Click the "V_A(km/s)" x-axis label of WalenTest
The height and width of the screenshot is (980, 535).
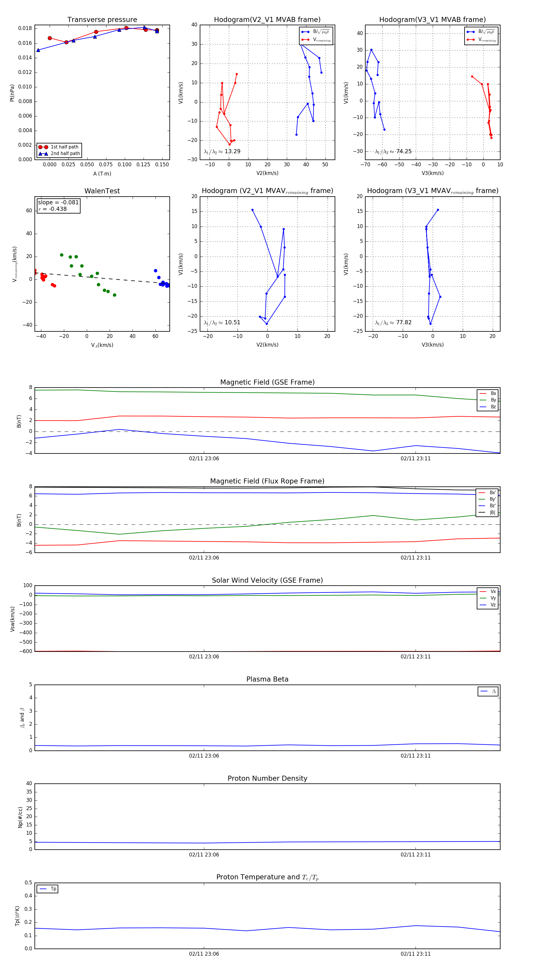click(x=102, y=345)
